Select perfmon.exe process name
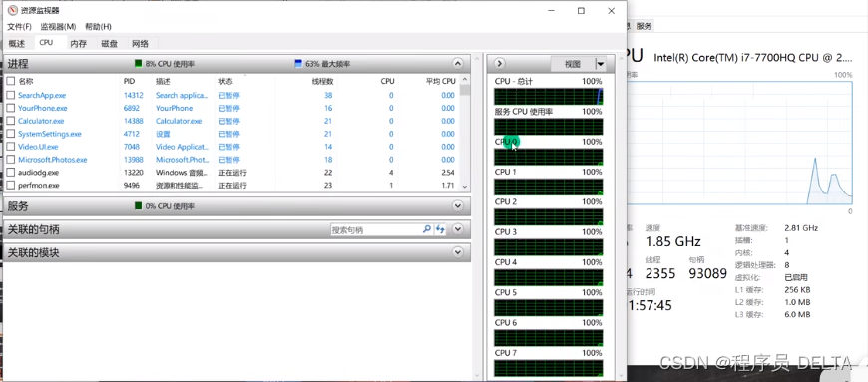The width and height of the screenshot is (868, 382). pyautogui.click(x=38, y=185)
